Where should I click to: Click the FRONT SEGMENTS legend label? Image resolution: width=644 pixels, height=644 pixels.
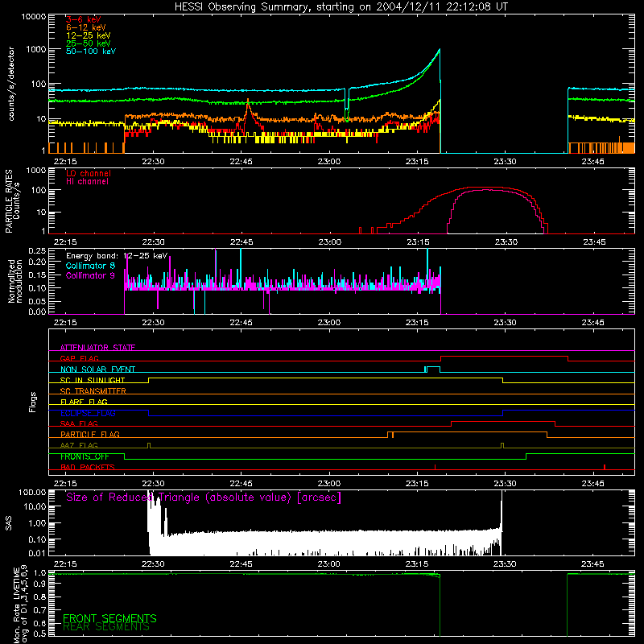point(109,618)
